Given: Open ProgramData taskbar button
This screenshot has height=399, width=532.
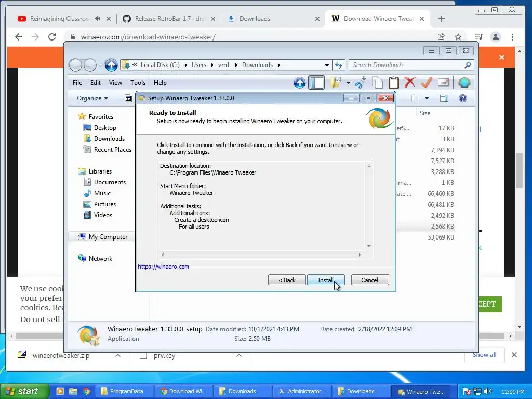Looking at the screenshot, I should pos(124,391).
